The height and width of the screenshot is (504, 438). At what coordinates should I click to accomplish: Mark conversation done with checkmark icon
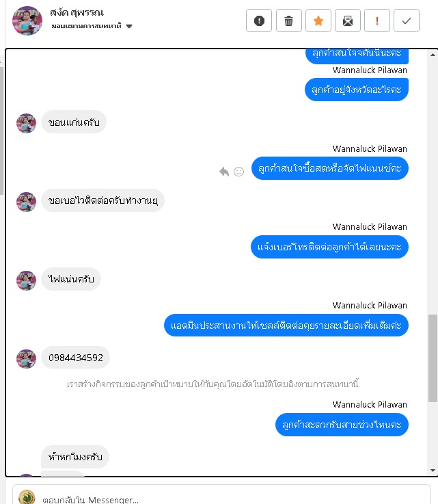[407, 21]
